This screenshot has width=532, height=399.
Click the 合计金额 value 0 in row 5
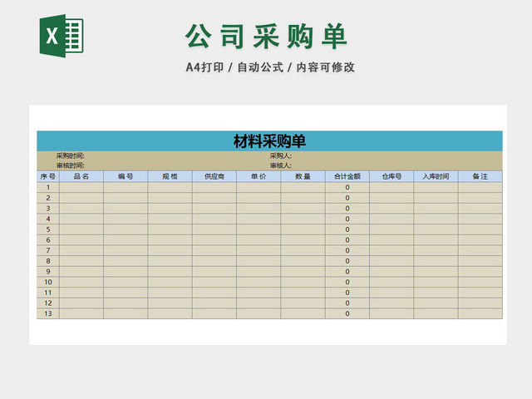[x=347, y=229]
